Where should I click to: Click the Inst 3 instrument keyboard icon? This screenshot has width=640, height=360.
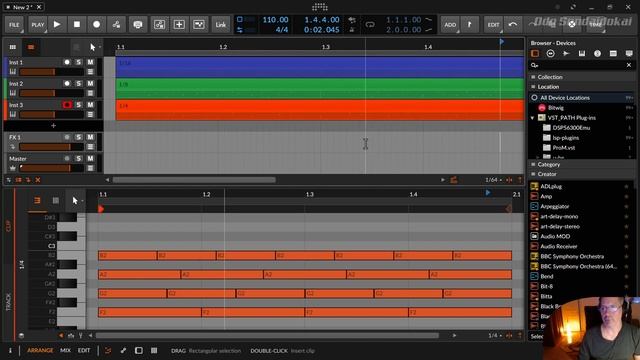coord(13,114)
